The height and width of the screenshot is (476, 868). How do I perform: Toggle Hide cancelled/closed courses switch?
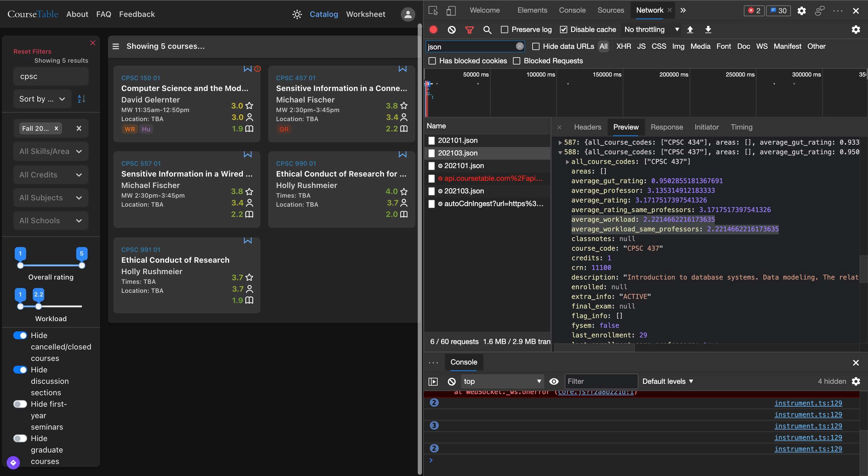20,336
